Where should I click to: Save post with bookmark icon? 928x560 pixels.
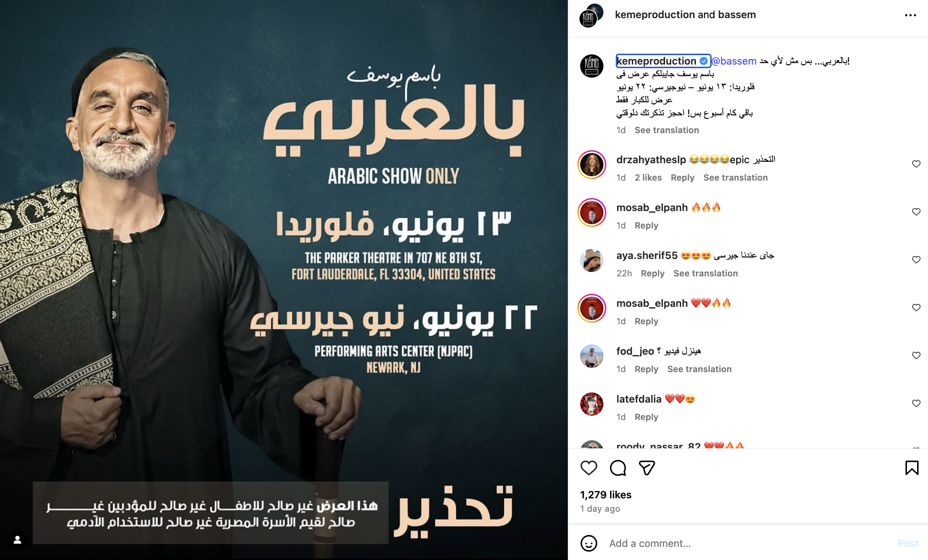point(912,468)
